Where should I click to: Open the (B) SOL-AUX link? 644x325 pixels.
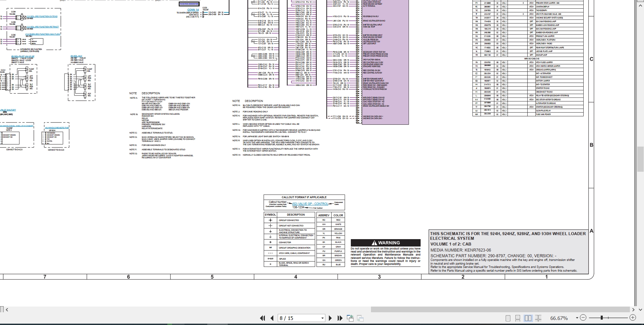tap(76, 56)
